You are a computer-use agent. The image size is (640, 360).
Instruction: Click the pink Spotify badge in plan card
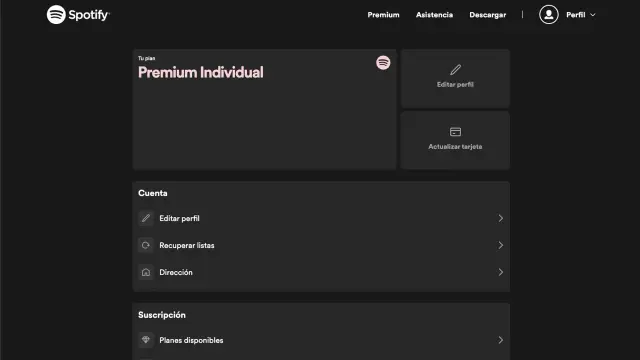click(x=383, y=62)
